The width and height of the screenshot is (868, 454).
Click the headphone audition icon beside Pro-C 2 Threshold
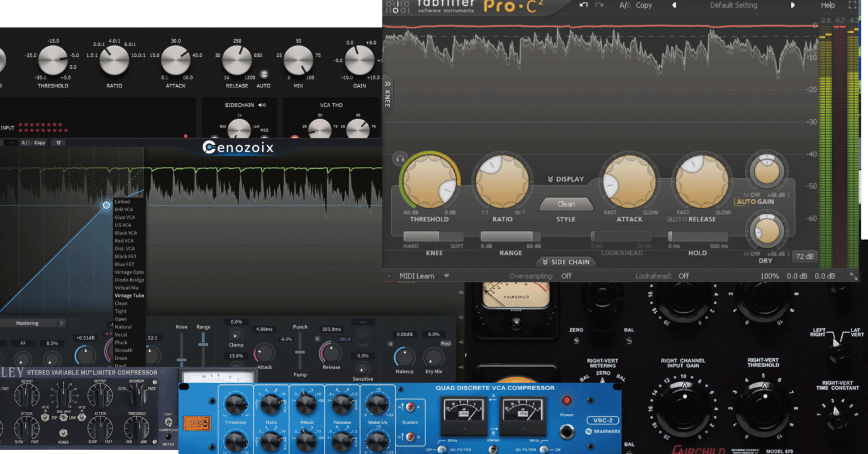coord(400,159)
